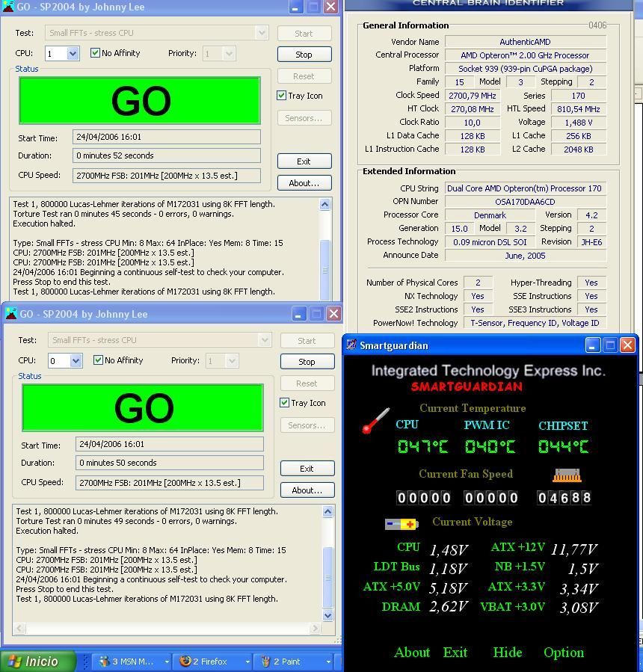Click Smartguardian title bar app icon

pyautogui.click(x=351, y=345)
